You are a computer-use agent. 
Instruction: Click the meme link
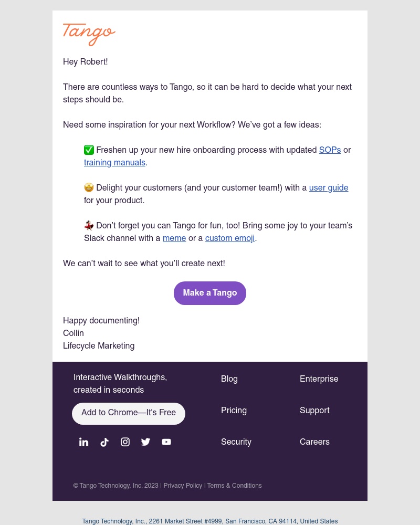pos(174,238)
